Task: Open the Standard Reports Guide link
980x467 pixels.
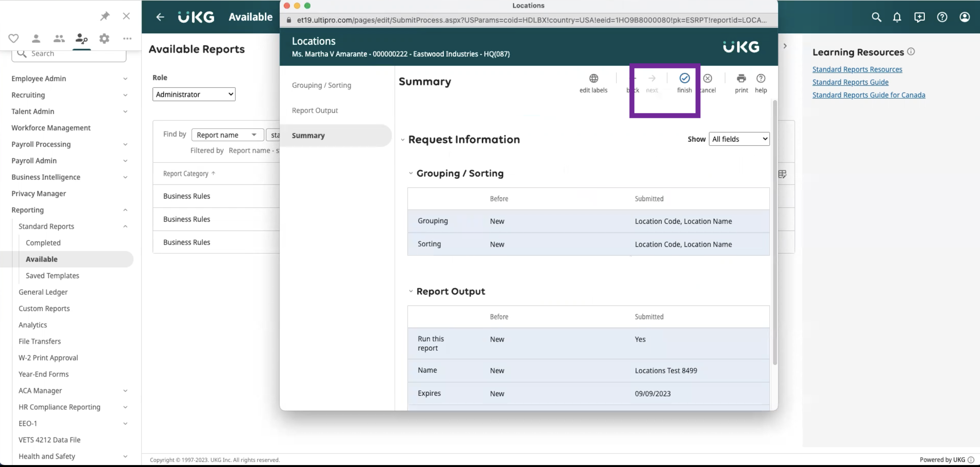Action: click(850, 82)
